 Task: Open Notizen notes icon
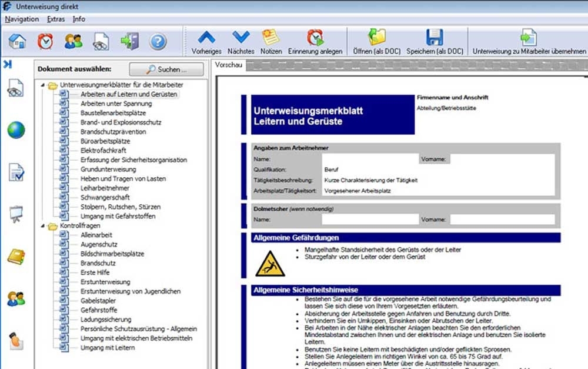pyautogui.click(x=271, y=42)
